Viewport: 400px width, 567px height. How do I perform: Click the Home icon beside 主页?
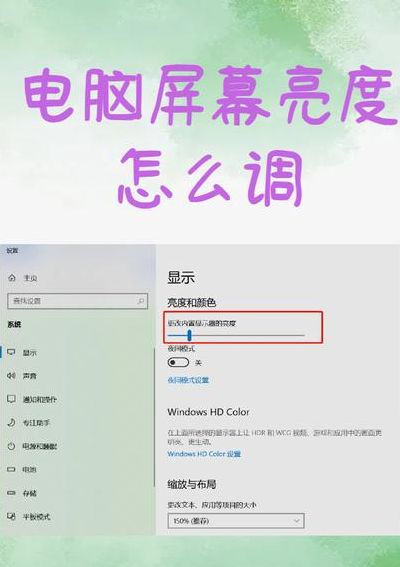(12, 278)
